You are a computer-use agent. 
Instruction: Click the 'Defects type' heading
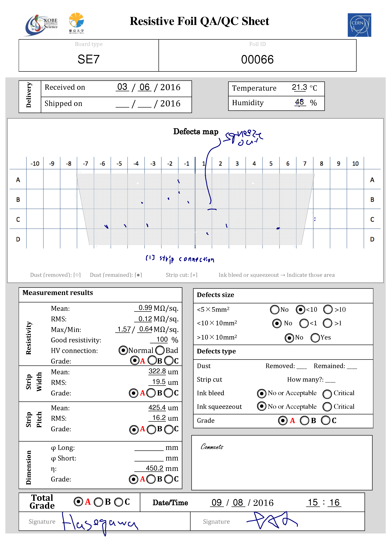[216, 351]
